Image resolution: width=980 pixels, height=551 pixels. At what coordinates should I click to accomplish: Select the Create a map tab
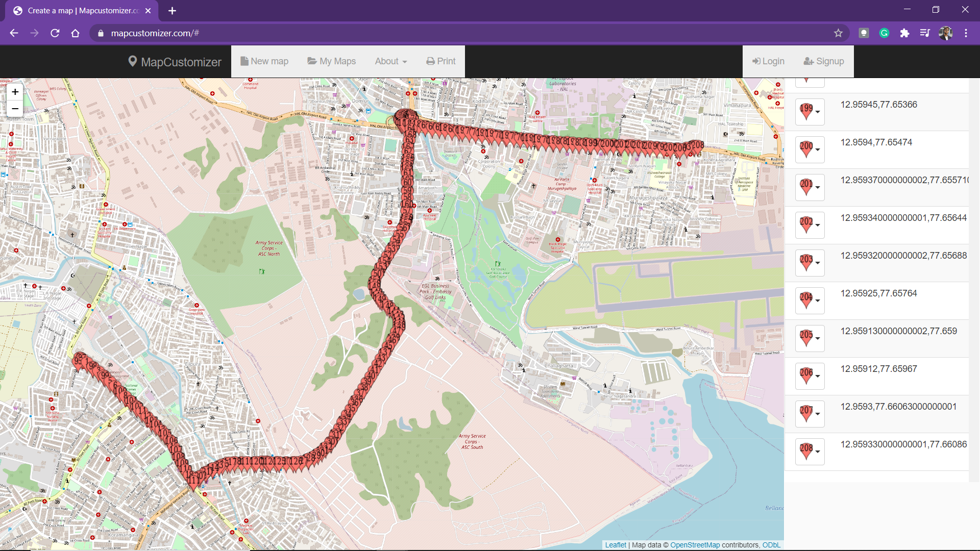(82, 11)
